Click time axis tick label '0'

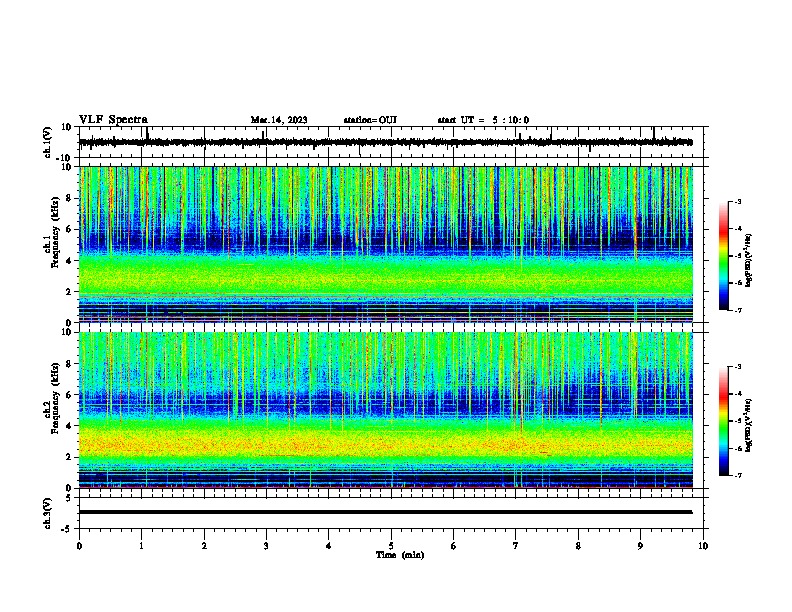point(79,546)
